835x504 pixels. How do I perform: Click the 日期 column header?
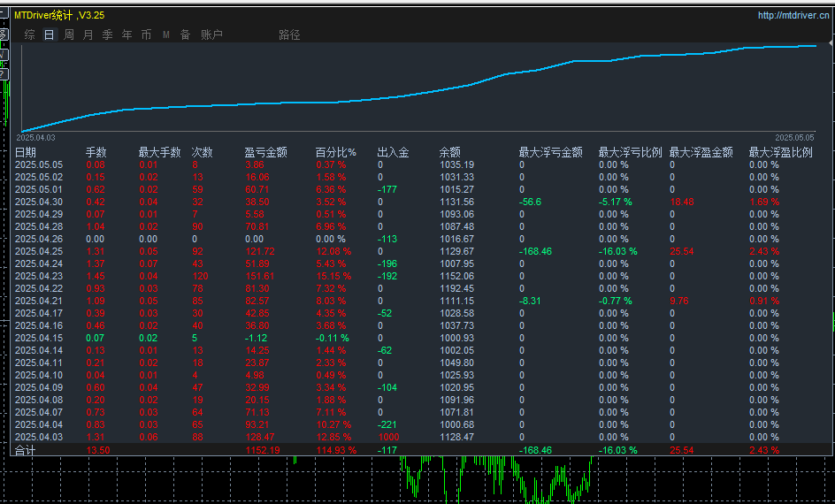[26, 152]
